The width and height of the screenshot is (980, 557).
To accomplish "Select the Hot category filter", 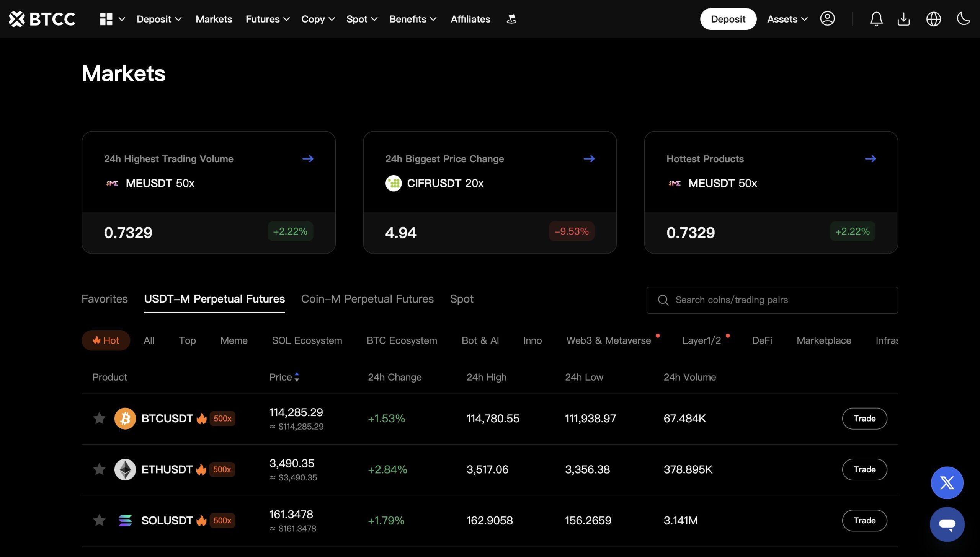I will (x=106, y=340).
